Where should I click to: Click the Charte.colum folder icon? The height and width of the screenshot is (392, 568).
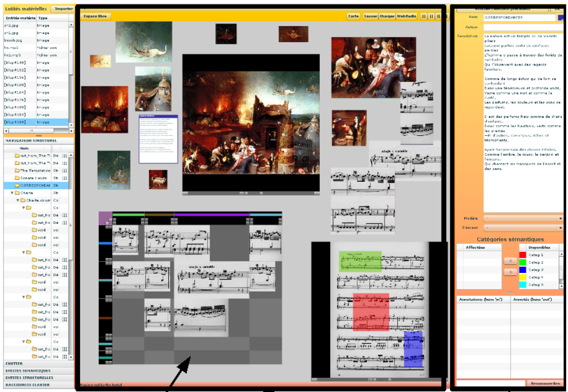point(23,200)
